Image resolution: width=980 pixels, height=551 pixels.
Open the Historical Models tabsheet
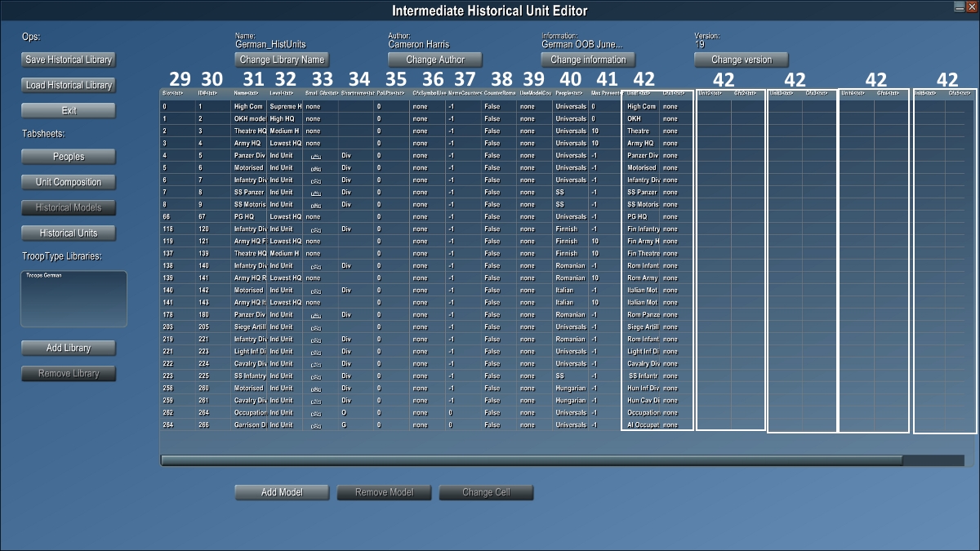pos(69,207)
